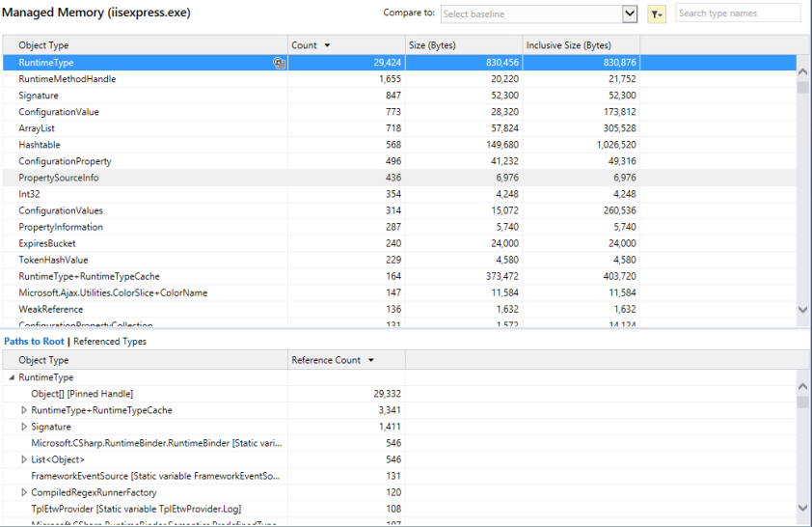Click the Size value 149,680 for Hashtable
This screenshot has width=812, height=527.
(x=502, y=145)
